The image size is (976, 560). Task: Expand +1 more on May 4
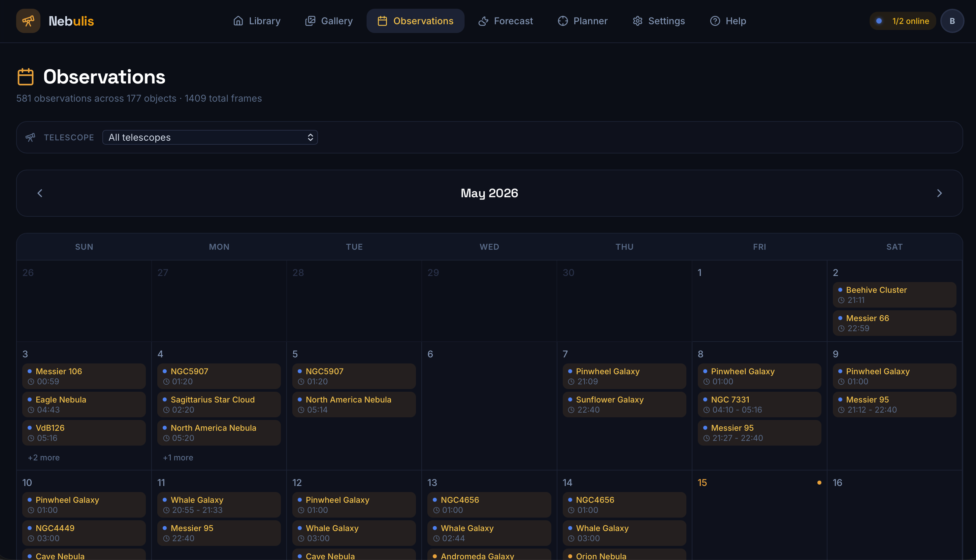[x=178, y=458]
